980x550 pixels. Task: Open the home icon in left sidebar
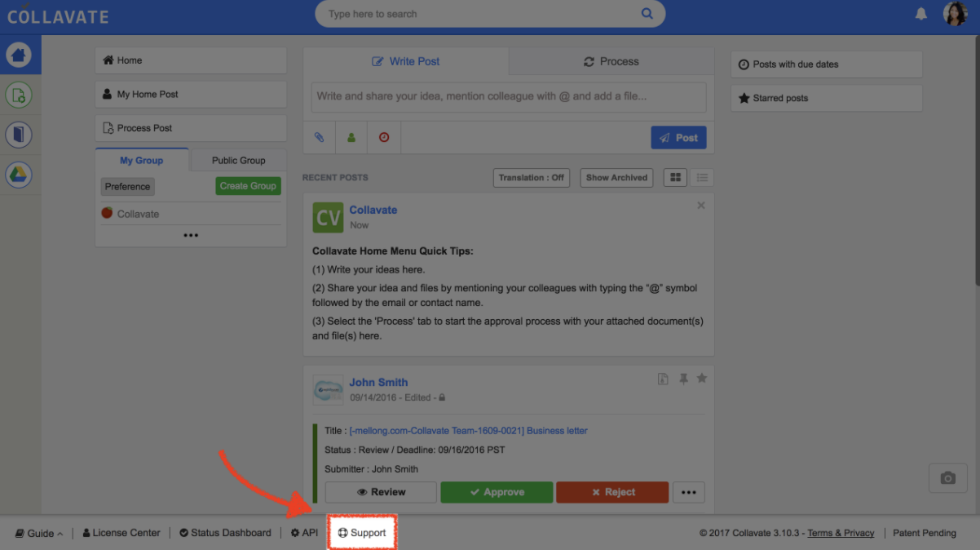[x=20, y=55]
